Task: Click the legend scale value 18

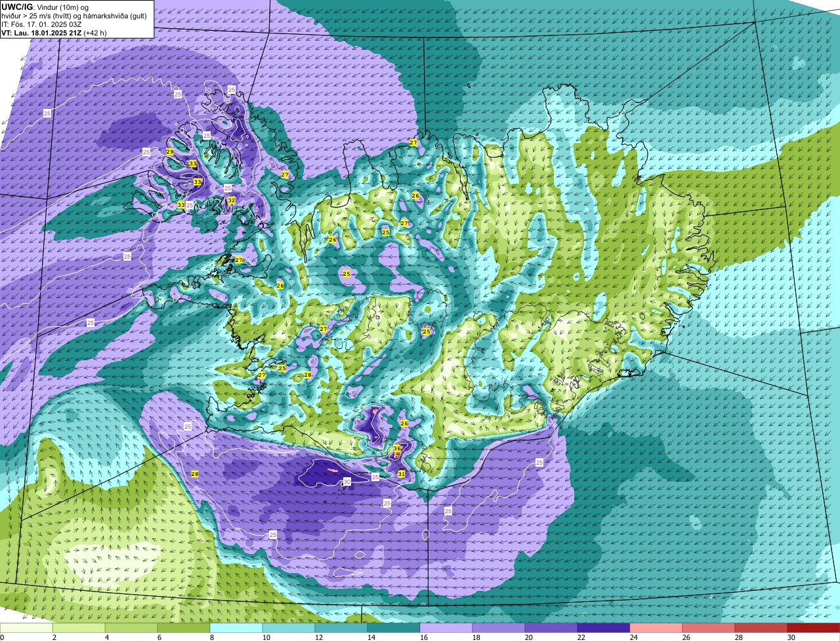Action: coord(475,637)
